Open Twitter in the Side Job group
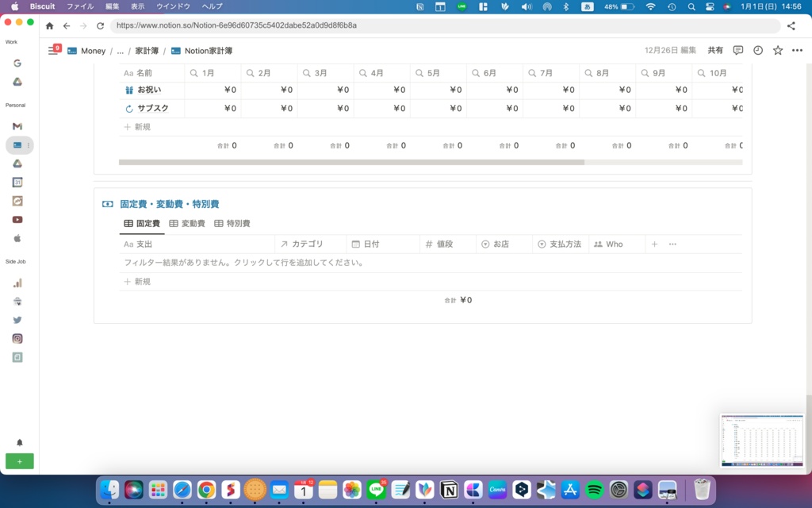This screenshot has width=812, height=508. pyautogui.click(x=17, y=321)
